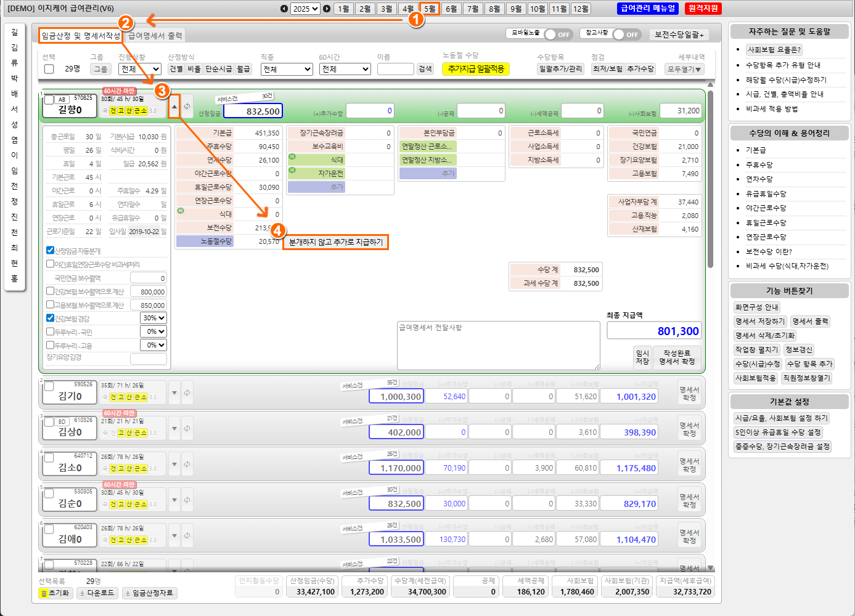Click the 초기화 trash icon button

click(x=55, y=593)
